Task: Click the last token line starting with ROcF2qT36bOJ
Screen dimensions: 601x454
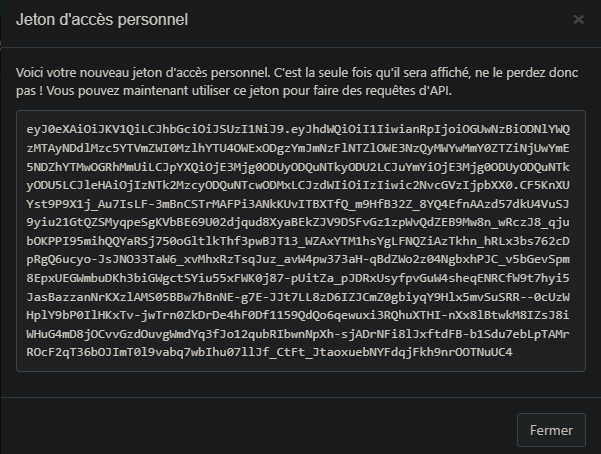Action: [x=269, y=352]
